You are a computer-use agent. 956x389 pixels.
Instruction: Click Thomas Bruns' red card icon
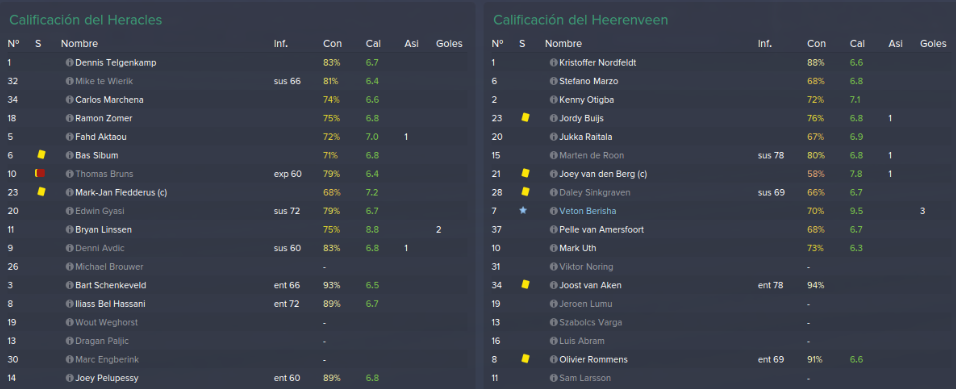pos(40,174)
